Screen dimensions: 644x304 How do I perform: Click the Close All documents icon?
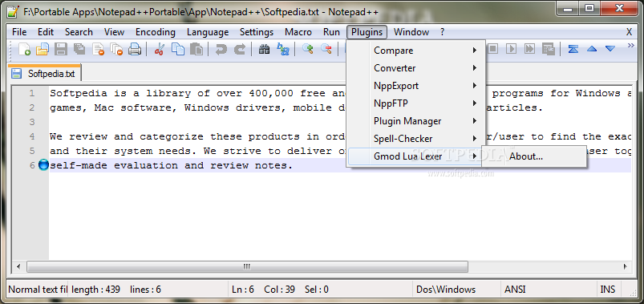[116, 49]
